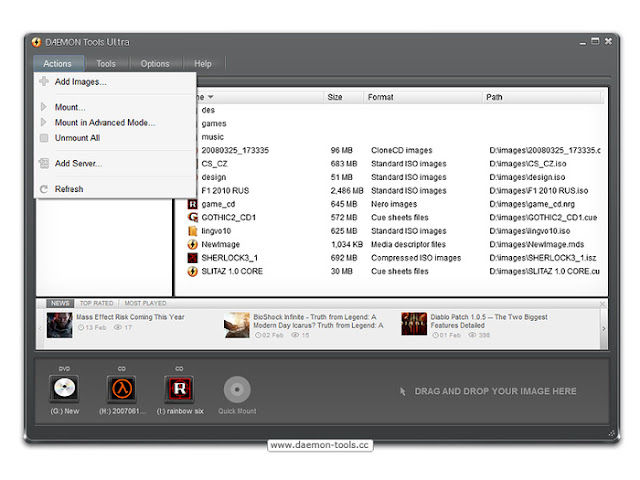Minimize the DAEMON Tools Ultra window
Viewport: 640px width, 480px height.
(583, 42)
